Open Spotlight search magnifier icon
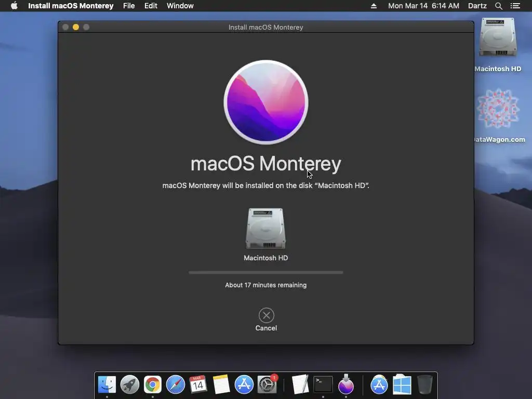This screenshot has width=532, height=399. (499, 6)
